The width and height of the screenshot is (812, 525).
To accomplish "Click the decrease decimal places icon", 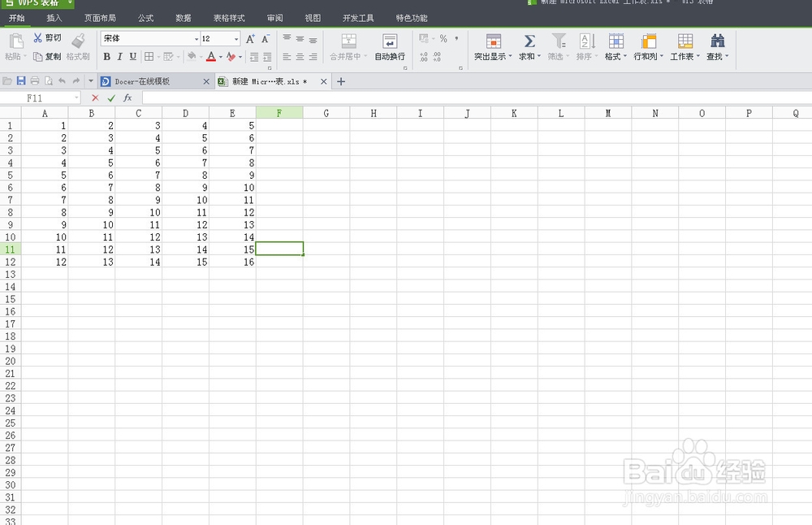I will tap(437, 57).
